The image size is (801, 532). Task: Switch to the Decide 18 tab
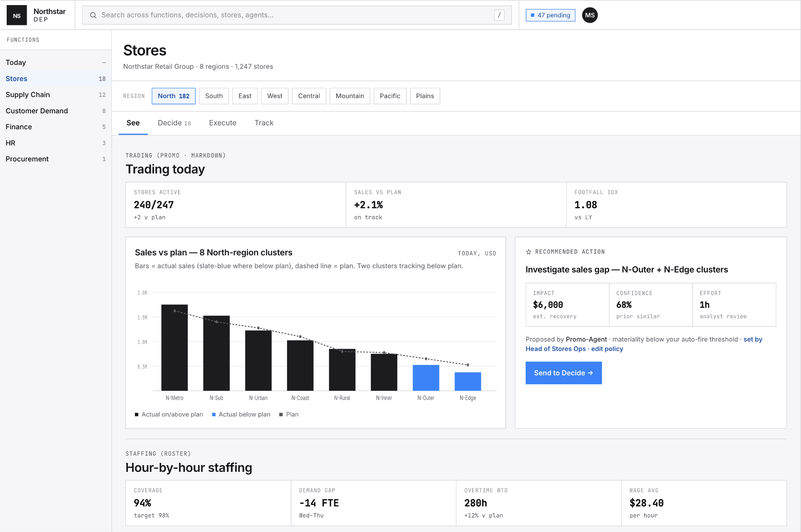click(x=174, y=123)
